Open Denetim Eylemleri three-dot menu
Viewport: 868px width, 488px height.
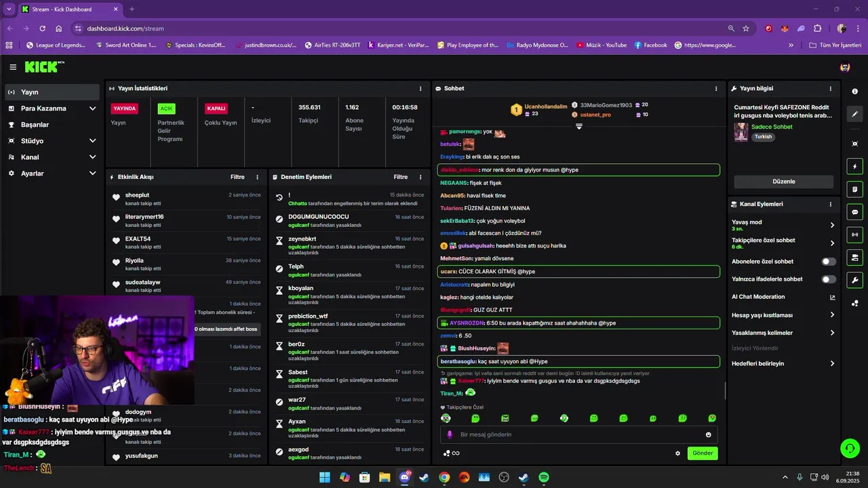420,177
